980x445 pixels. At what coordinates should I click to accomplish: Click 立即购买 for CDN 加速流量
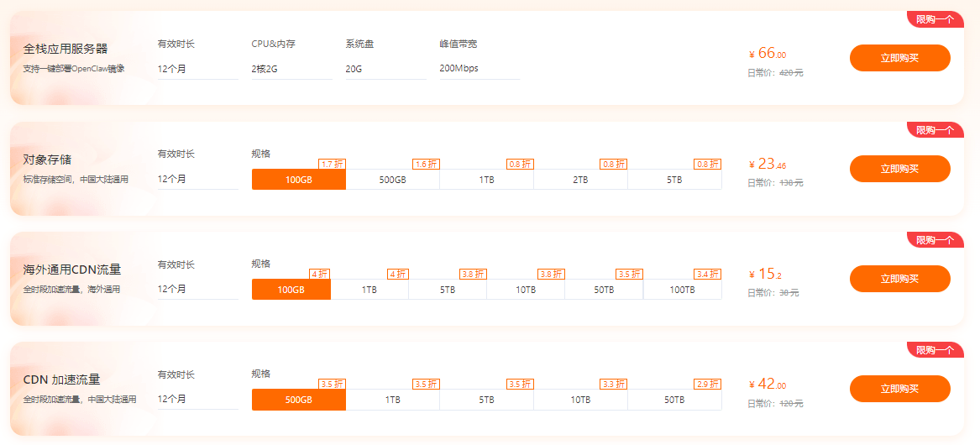point(899,389)
